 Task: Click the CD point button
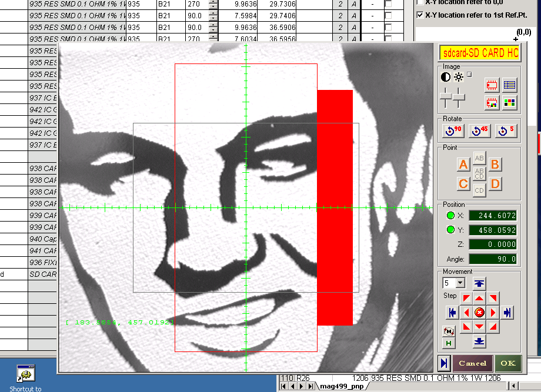(x=479, y=190)
